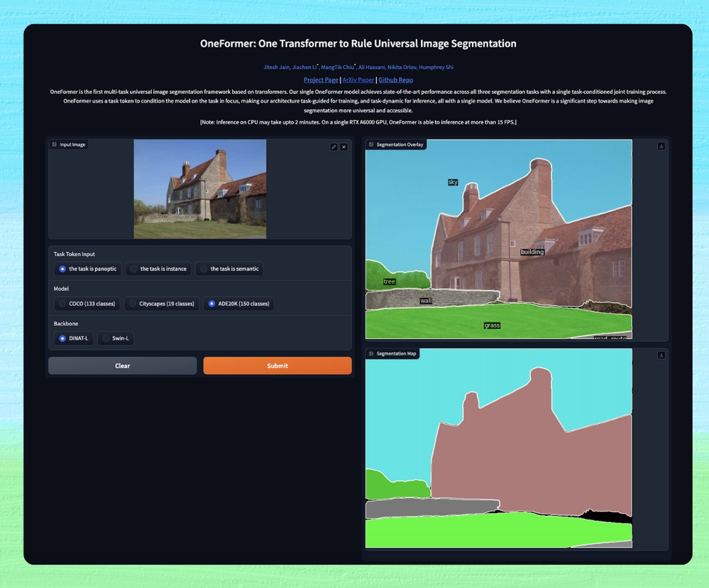Open the Project Page link

[x=320, y=80]
